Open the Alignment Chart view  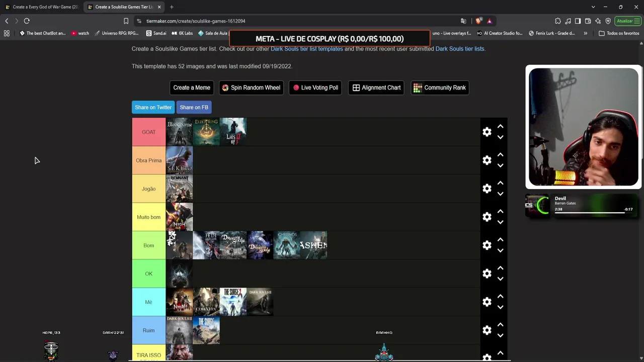pyautogui.click(x=376, y=87)
